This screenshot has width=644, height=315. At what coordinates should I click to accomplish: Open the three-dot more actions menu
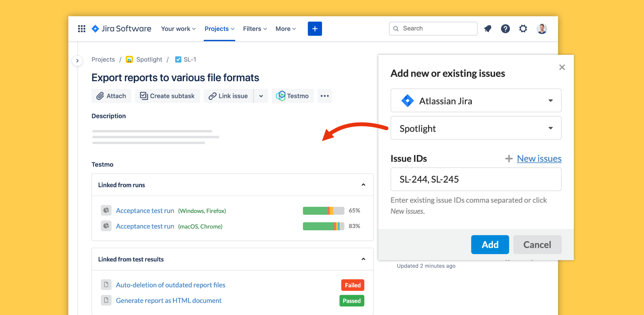pos(324,96)
